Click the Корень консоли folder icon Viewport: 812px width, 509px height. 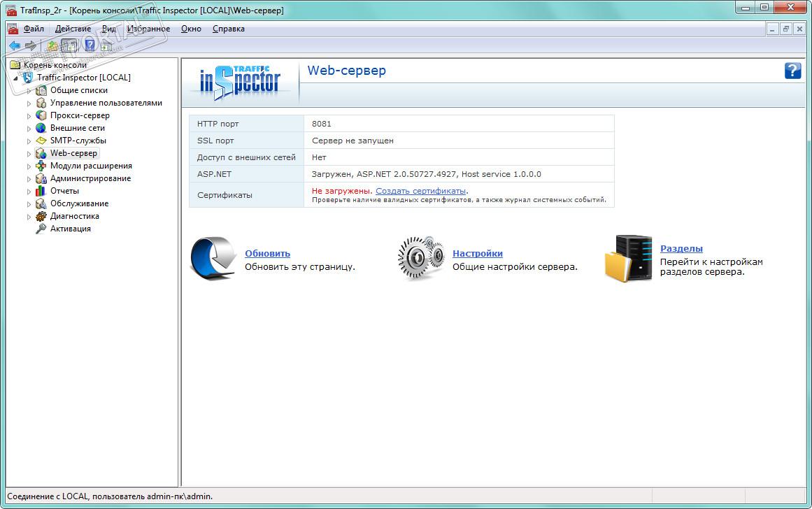[x=15, y=65]
